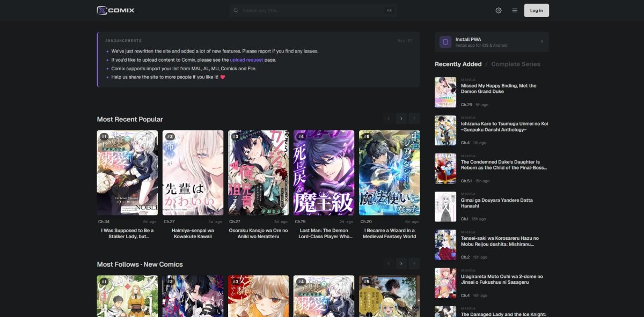The width and height of the screenshot is (644, 317).
Task: Open I Became a Wizard cover
Action: click(x=390, y=173)
